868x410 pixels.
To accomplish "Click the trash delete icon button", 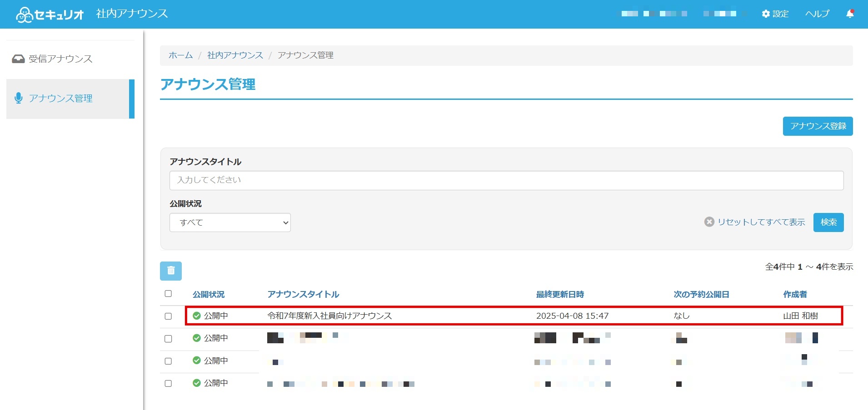I will [x=171, y=271].
